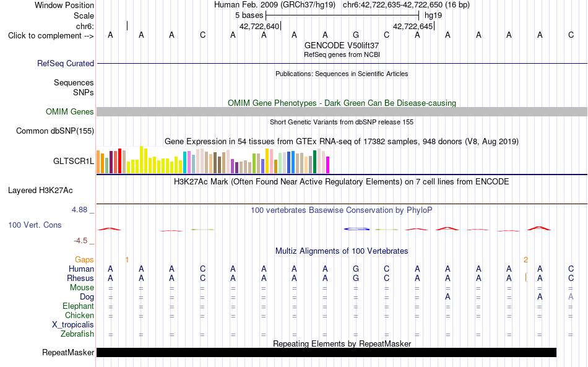The height and width of the screenshot is (367, 588).
Task: Click the black RepeatMasker element bar
Action: [x=326, y=352]
